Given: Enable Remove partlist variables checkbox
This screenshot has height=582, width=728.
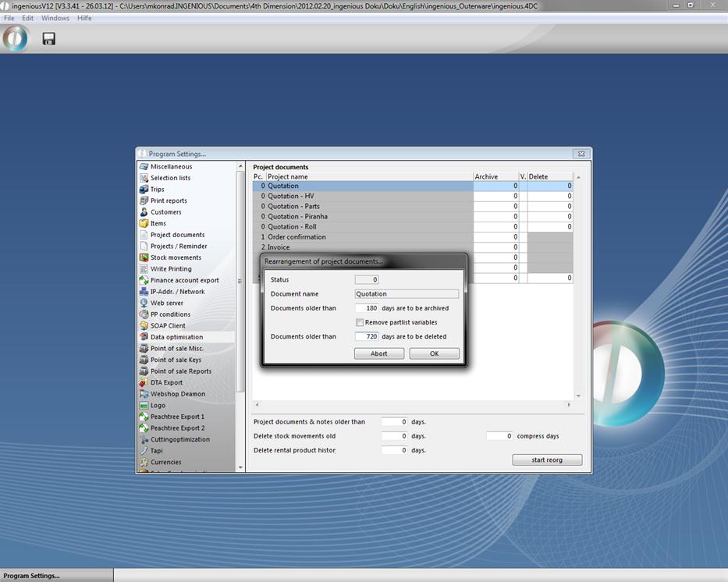Looking at the screenshot, I should pyautogui.click(x=360, y=322).
